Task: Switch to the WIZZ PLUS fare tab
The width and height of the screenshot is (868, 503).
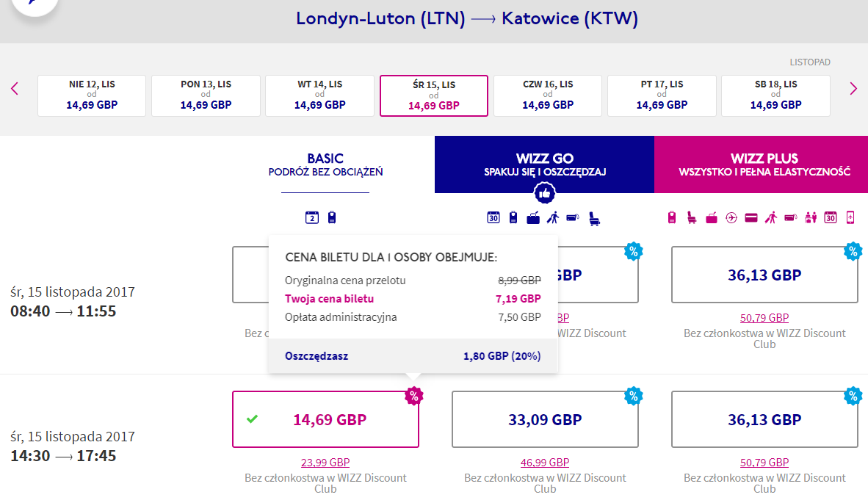Action: 764,164
